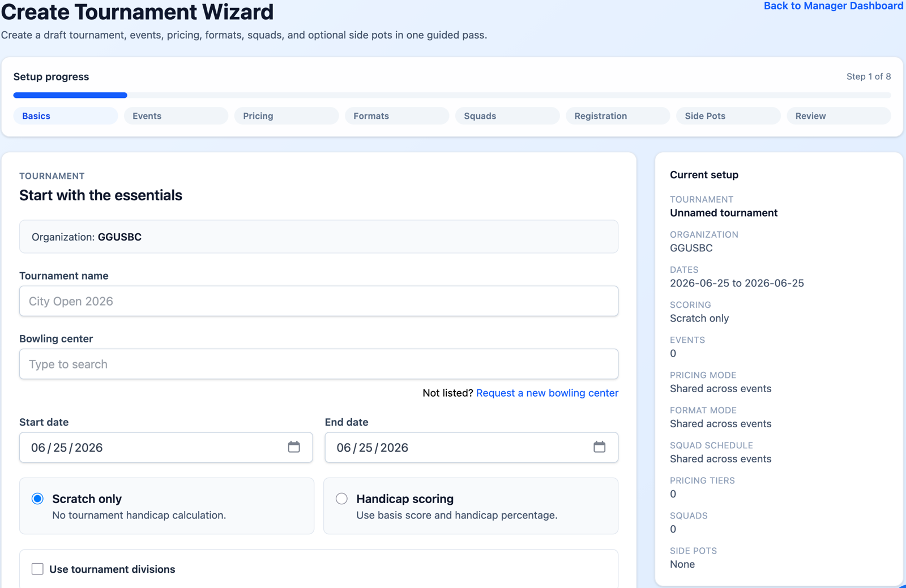Open the Start date calendar picker icon

pos(294,447)
